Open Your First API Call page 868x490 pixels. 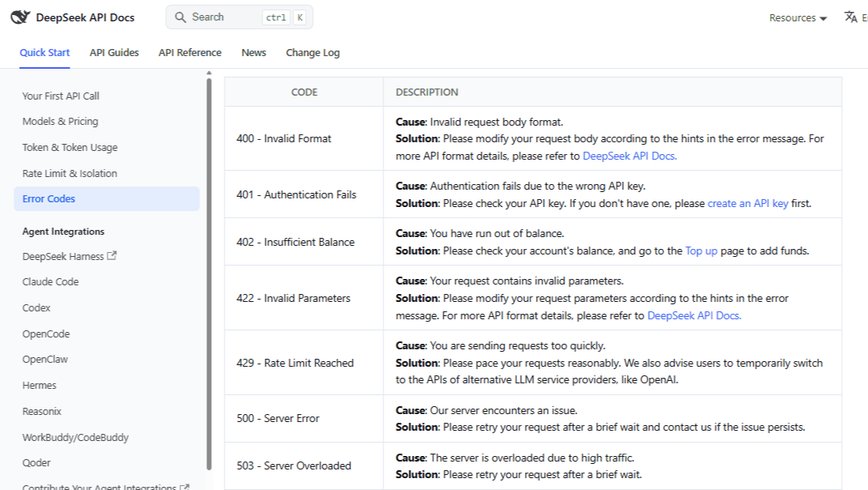pyautogui.click(x=61, y=96)
